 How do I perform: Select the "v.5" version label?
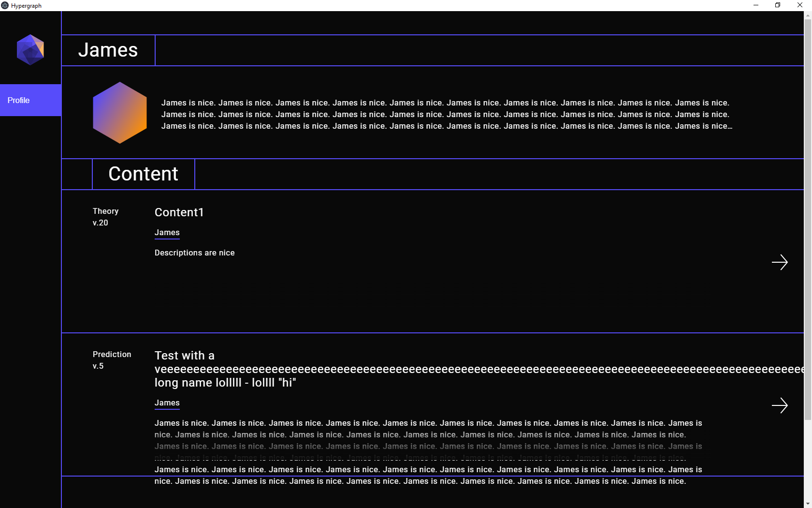[98, 366]
